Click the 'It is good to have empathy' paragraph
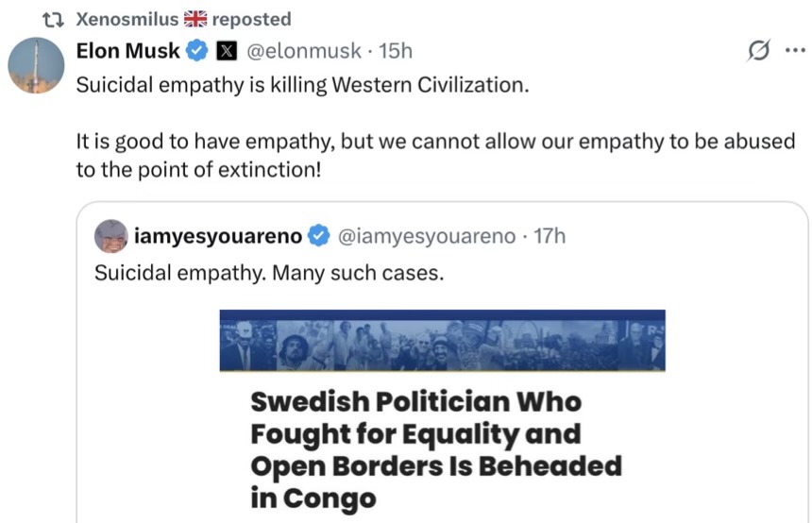812x523 pixels. coord(434,155)
